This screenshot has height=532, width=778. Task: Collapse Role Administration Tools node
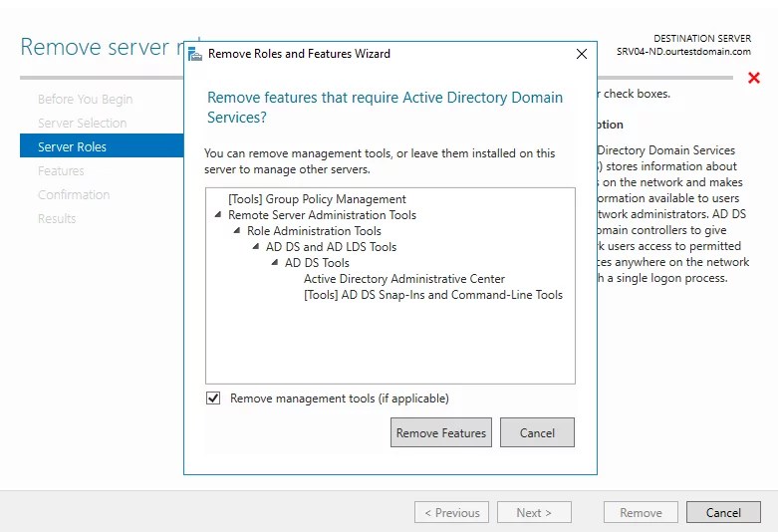237,230
